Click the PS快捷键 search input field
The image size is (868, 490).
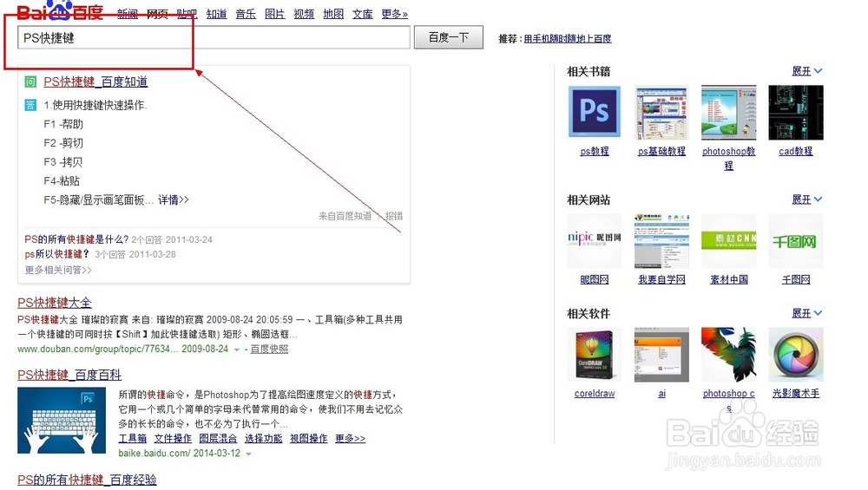coord(214,37)
